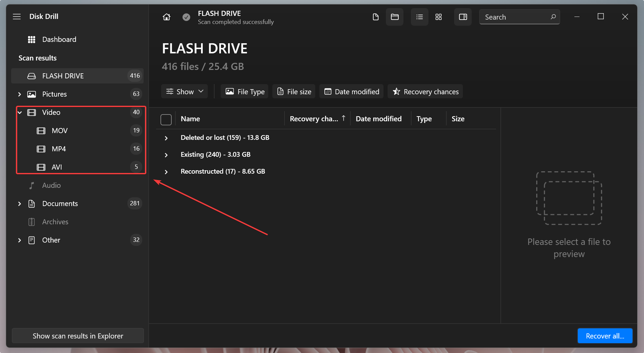Sort by Date modified column header

pyautogui.click(x=378, y=119)
